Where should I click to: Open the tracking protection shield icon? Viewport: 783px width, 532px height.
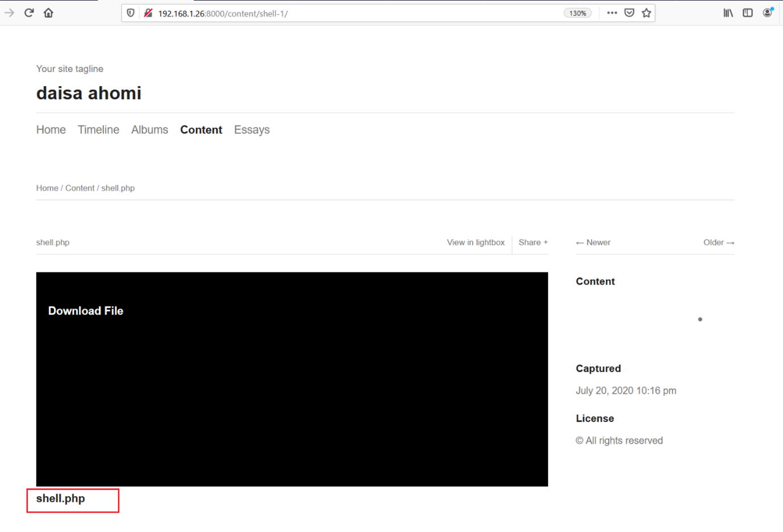(x=131, y=13)
